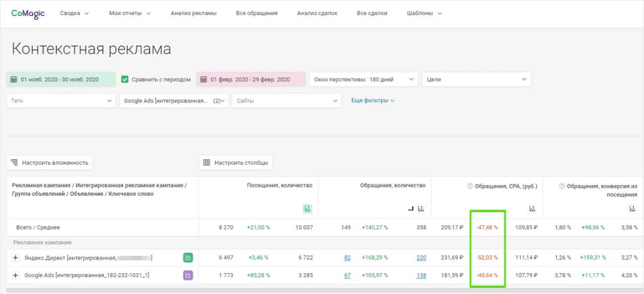This screenshot has width=644, height=294.
Task: Click help icon next to Обращения, CPA
Action: [470, 186]
